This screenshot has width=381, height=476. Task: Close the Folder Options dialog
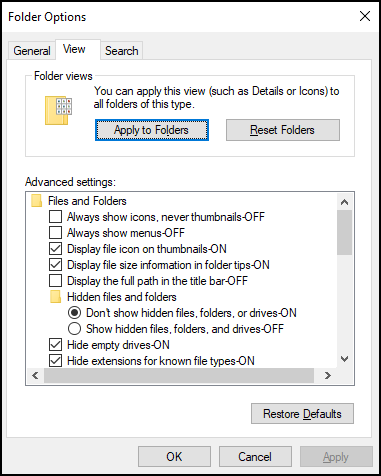click(365, 16)
